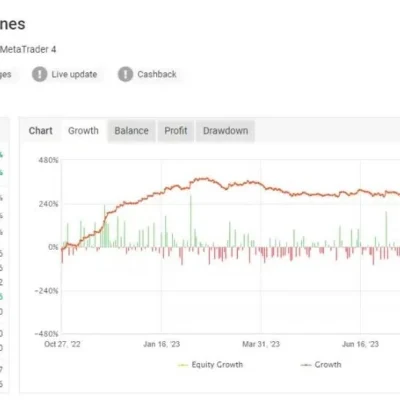Screen dimensions: 400x400
Task: Click the 240% y-axis label
Action: [x=48, y=204]
